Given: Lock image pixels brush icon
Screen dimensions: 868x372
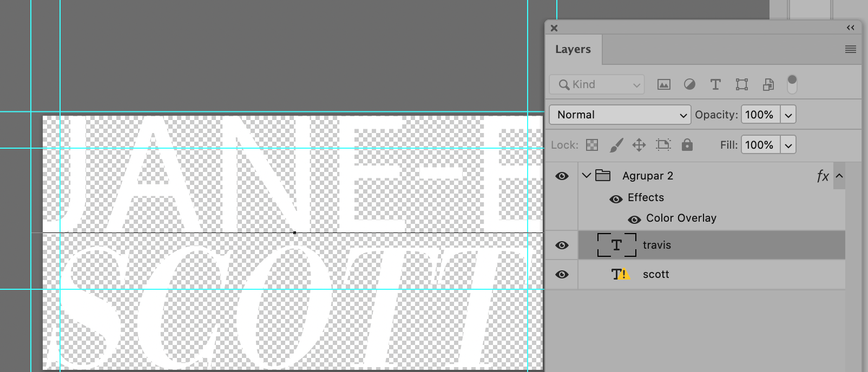Looking at the screenshot, I should pyautogui.click(x=616, y=145).
